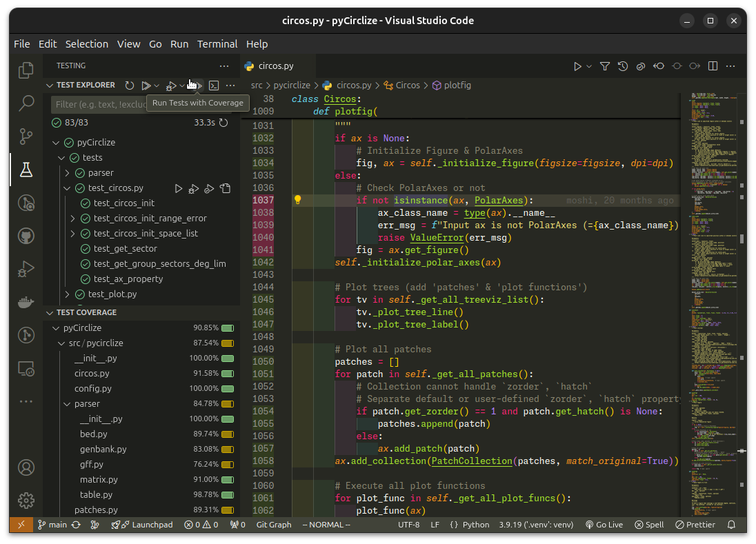
Task: Open Go Live server from status bar
Action: pos(604,525)
